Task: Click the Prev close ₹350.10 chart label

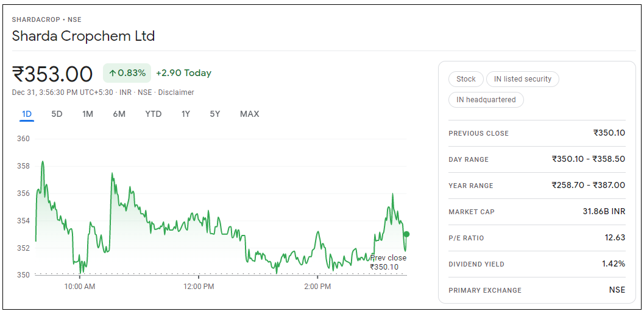Action: pos(387,262)
